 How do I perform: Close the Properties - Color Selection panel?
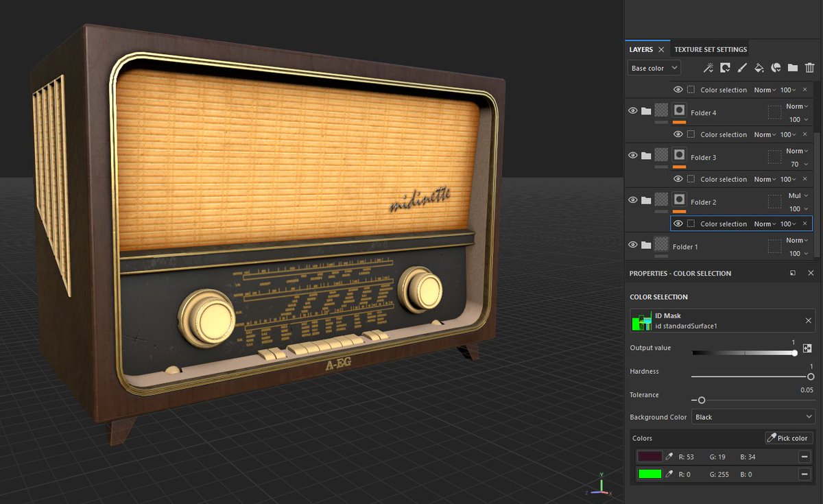(811, 273)
